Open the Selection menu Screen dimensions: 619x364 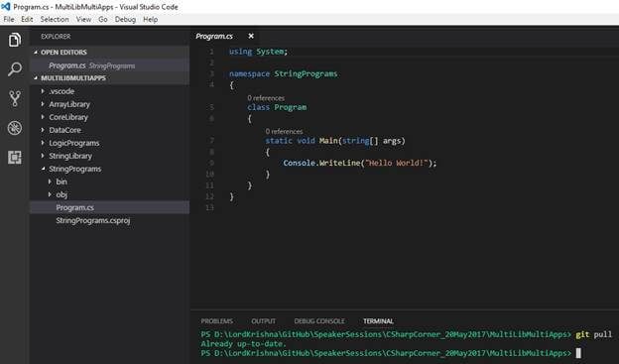click(x=55, y=20)
